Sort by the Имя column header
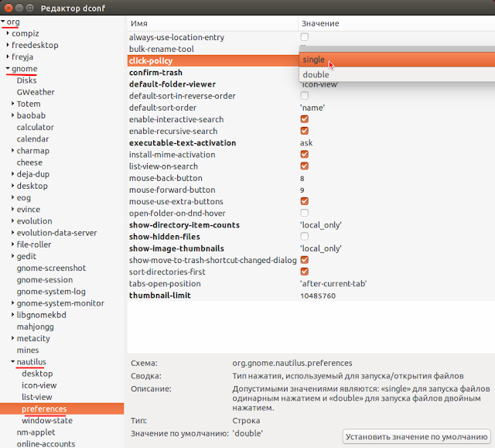The width and height of the screenshot is (495, 448). pyautogui.click(x=213, y=23)
